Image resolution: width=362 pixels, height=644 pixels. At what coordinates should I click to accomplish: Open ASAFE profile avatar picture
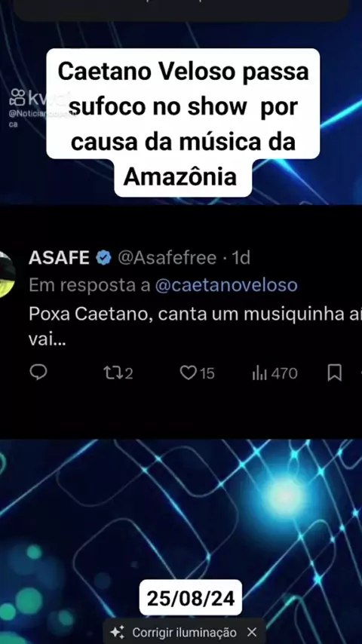7,274
